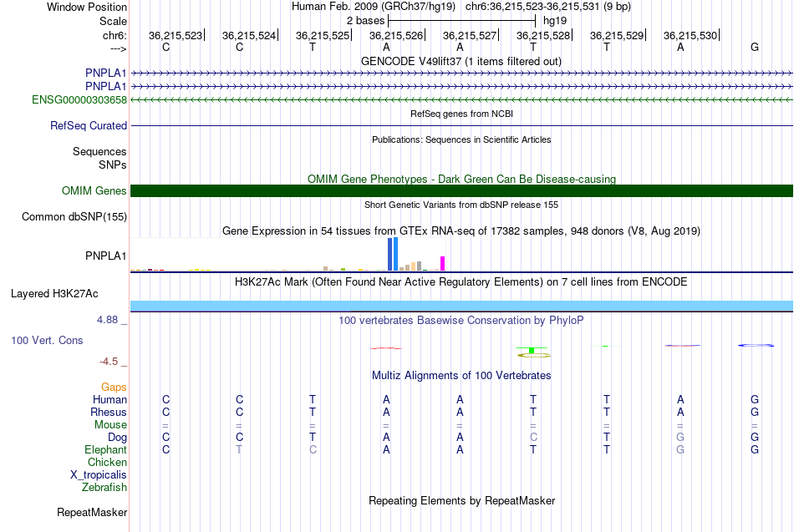Click the Short Genetic Variants dbSNP title
The width and height of the screenshot is (794, 532).
(x=461, y=205)
